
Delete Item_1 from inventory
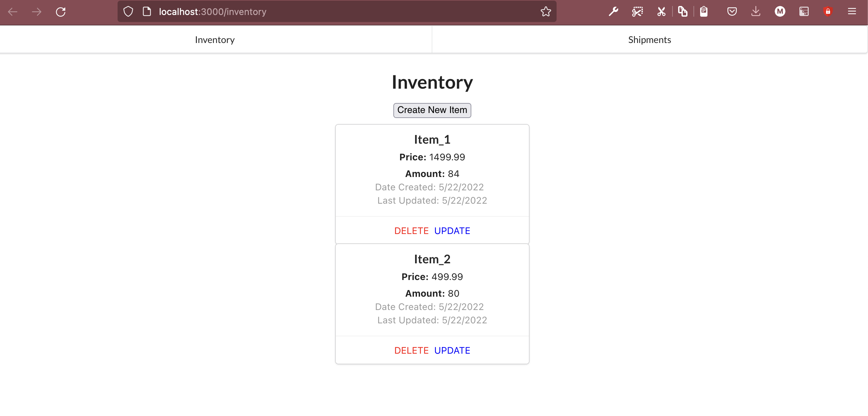click(x=411, y=231)
